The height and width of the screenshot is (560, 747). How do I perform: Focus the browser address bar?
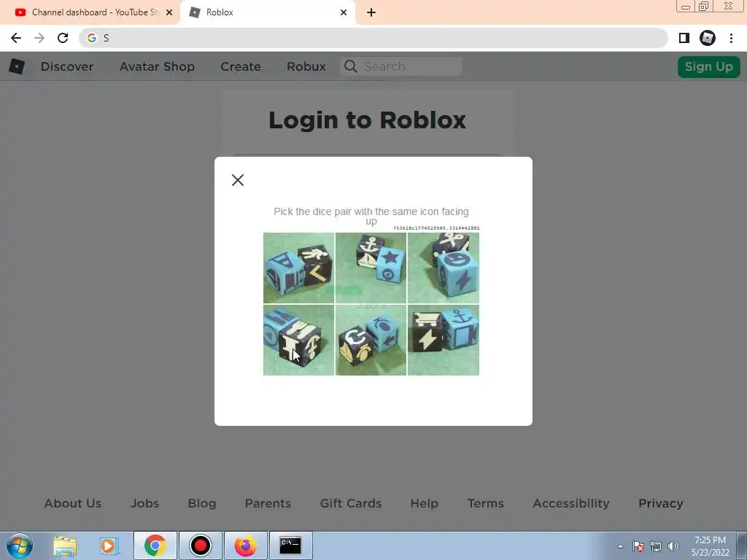pos(373,38)
